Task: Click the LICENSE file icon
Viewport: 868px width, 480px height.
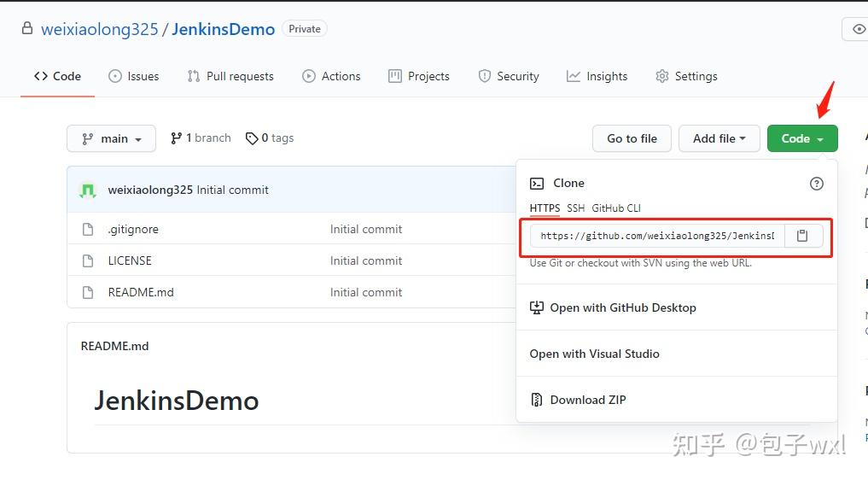Action: [x=87, y=260]
